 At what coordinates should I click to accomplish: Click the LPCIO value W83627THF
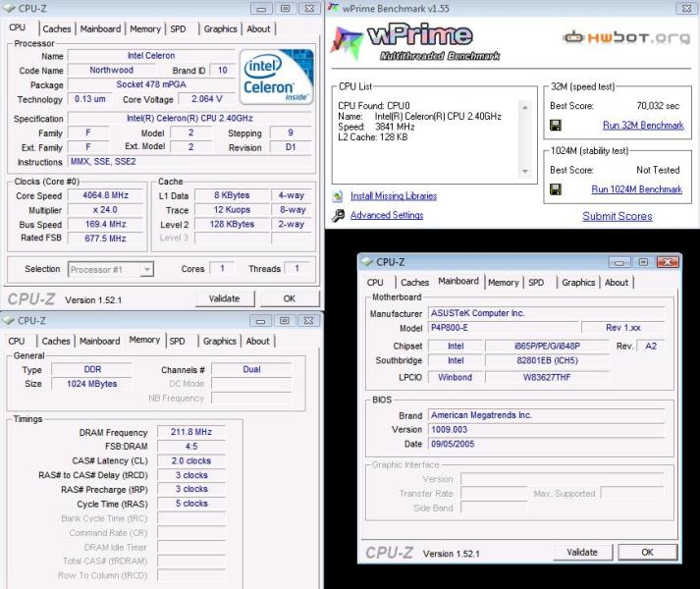[547, 377]
